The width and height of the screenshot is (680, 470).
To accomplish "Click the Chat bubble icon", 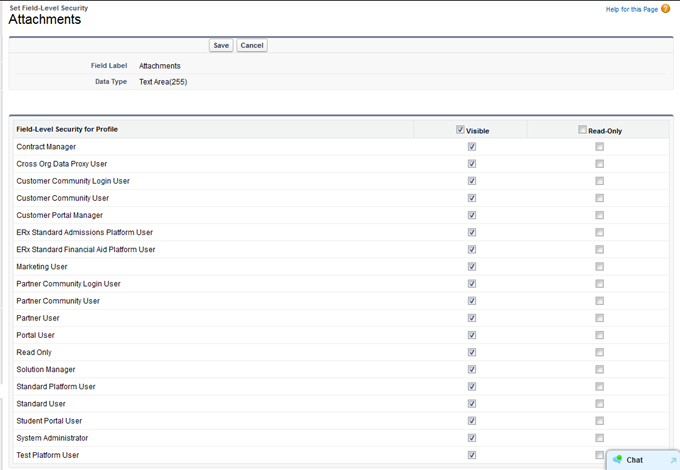I will (617, 460).
